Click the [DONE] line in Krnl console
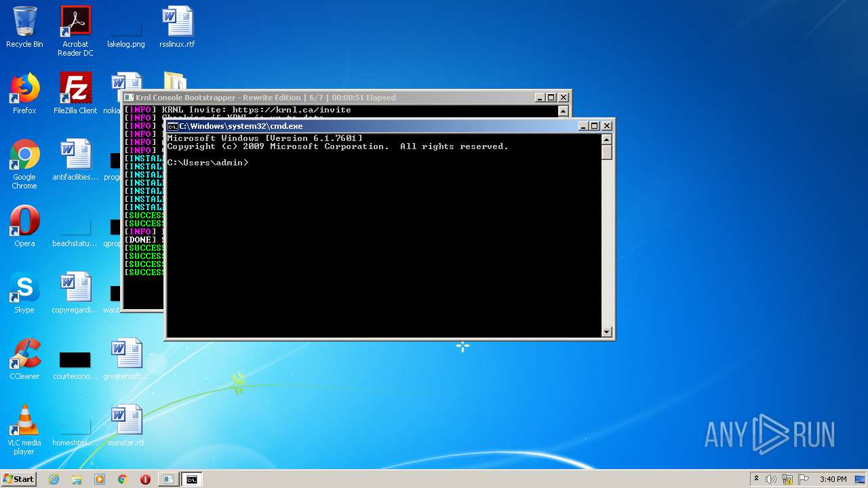 [144, 240]
